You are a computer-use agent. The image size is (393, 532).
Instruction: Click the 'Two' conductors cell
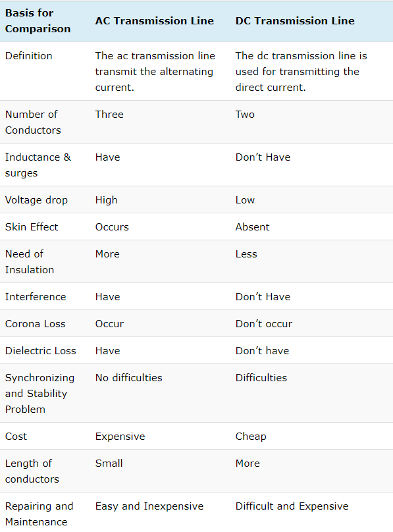245,115
